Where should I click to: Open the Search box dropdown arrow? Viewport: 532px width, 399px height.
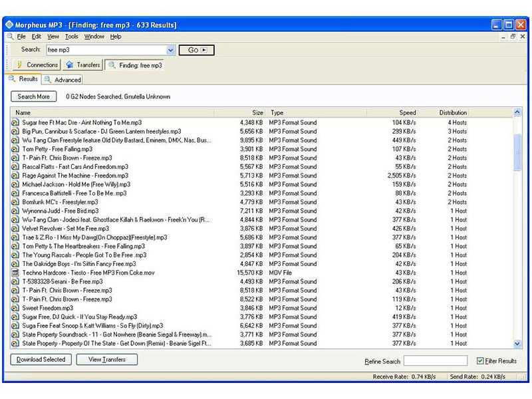pos(170,51)
